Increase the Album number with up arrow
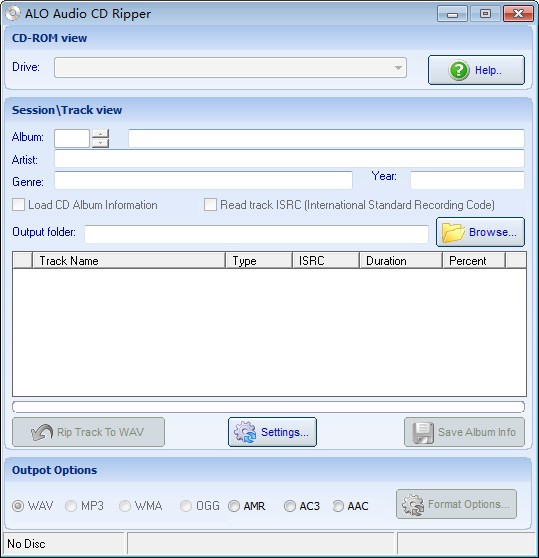This screenshot has height=558, width=539. pyautogui.click(x=100, y=134)
